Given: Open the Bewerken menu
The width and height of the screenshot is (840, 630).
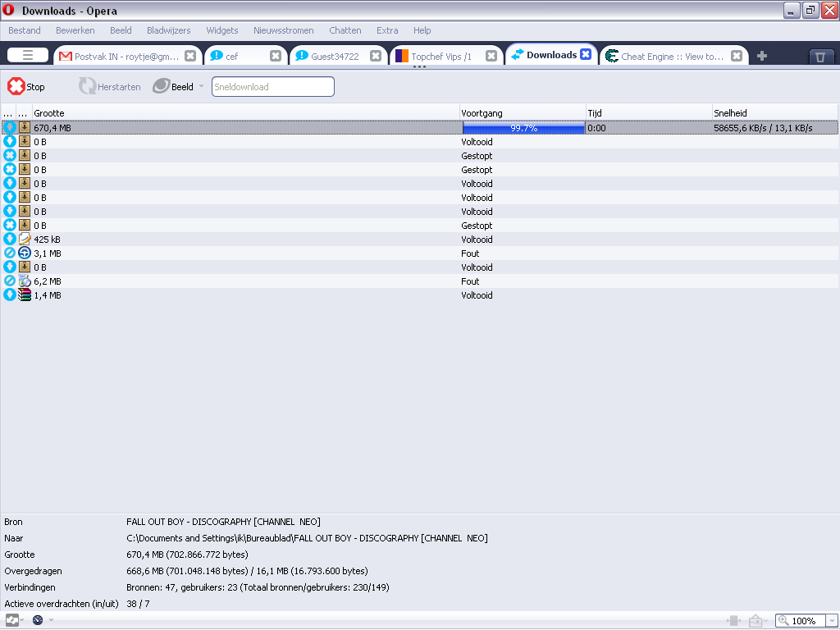Looking at the screenshot, I should [x=75, y=30].
